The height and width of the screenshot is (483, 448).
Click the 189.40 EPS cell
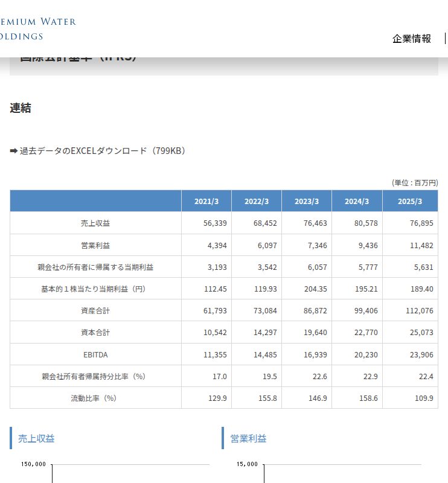[410, 289]
